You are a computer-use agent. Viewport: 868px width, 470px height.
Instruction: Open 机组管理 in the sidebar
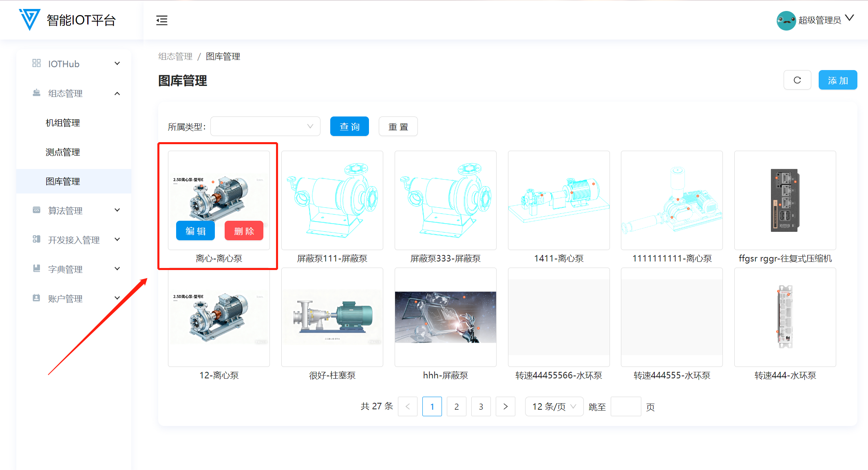63,123
